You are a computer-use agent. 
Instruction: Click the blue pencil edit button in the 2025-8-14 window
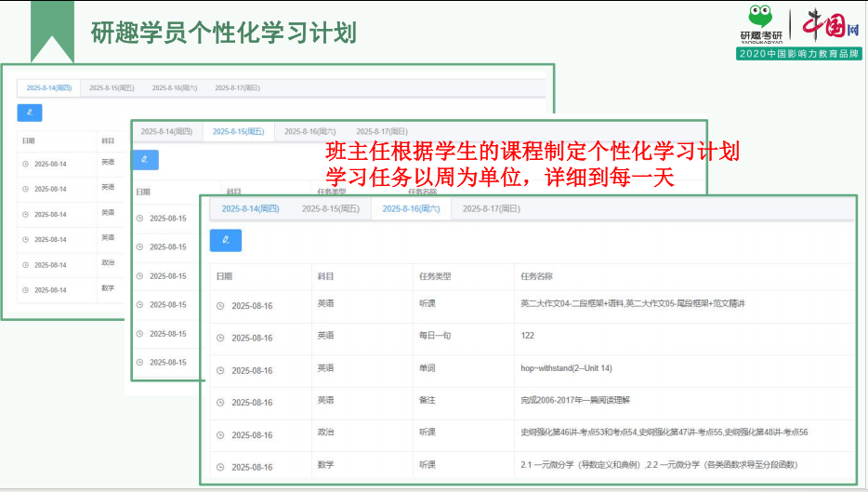(30, 113)
